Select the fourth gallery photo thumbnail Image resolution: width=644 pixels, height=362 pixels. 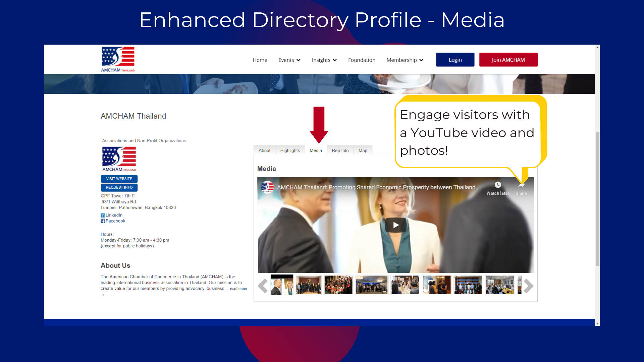(x=372, y=285)
